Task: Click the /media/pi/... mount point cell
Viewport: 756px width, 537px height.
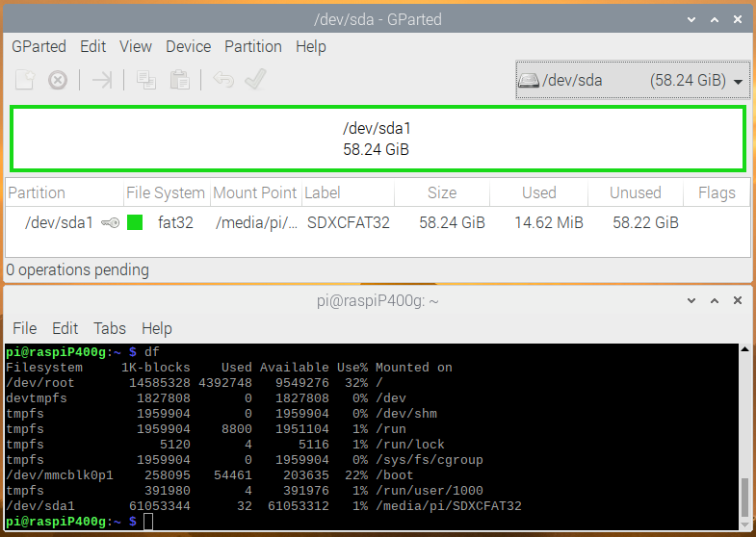Action: pyautogui.click(x=256, y=222)
